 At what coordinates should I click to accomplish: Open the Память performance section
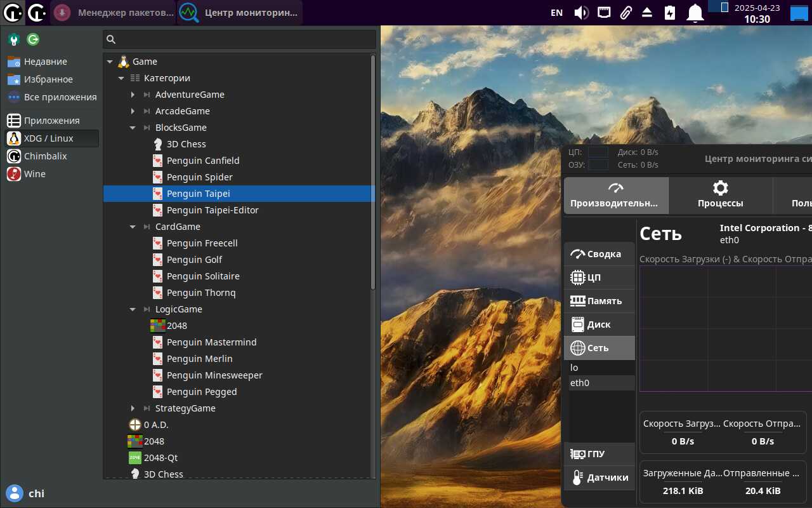[x=599, y=301]
